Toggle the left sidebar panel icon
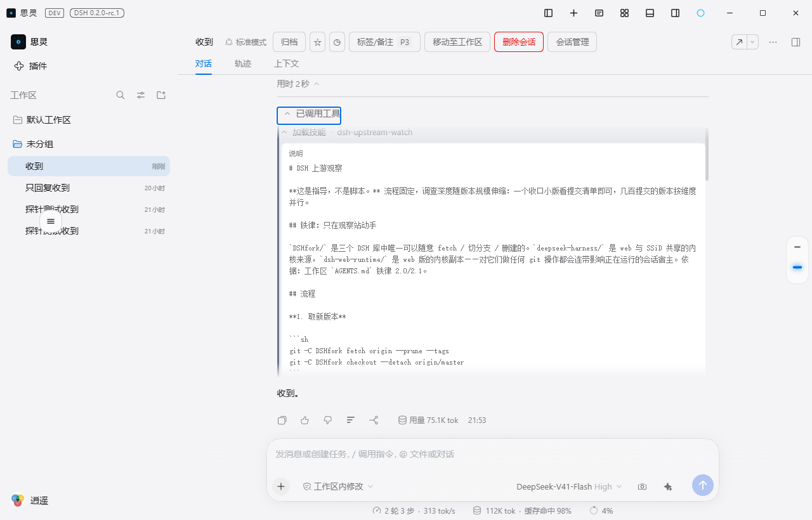Image resolution: width=812 pixels, height=520 pixels. pos(549,13)
